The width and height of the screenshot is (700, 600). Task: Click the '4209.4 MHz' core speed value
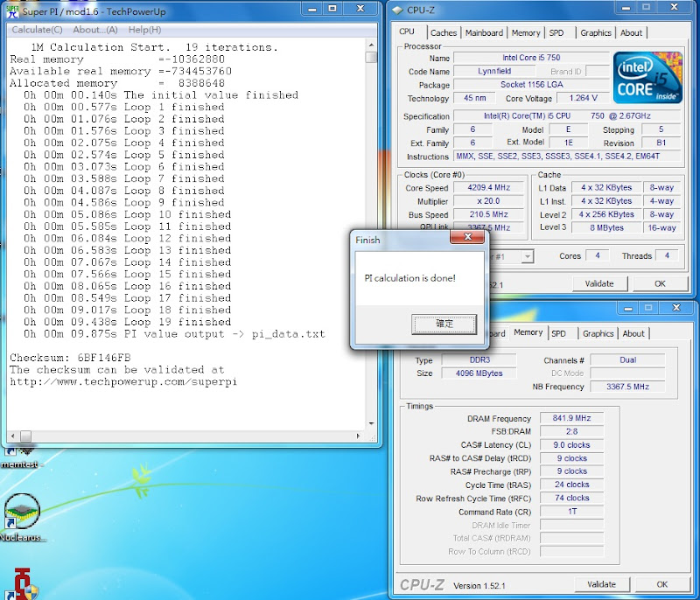pyautogui.click(x=489, y=187)
